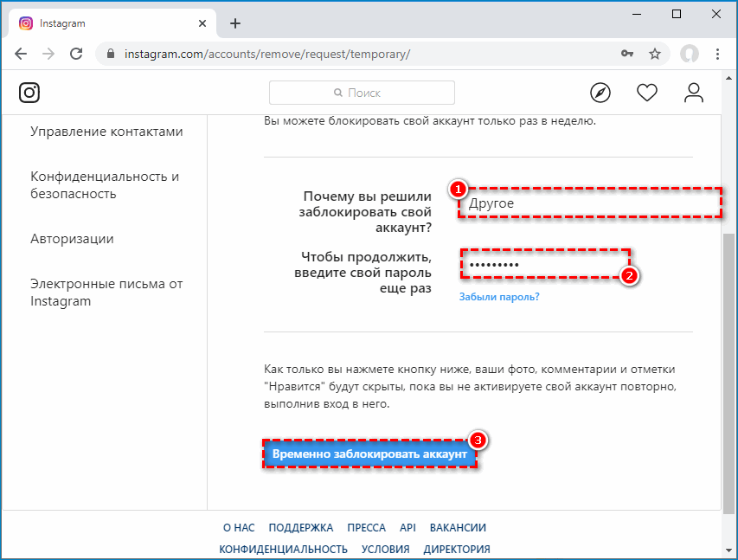Open Авторизации in the sidebar menu
The width and height of the screenshot is (738, 560).
[x=72, y=239]
